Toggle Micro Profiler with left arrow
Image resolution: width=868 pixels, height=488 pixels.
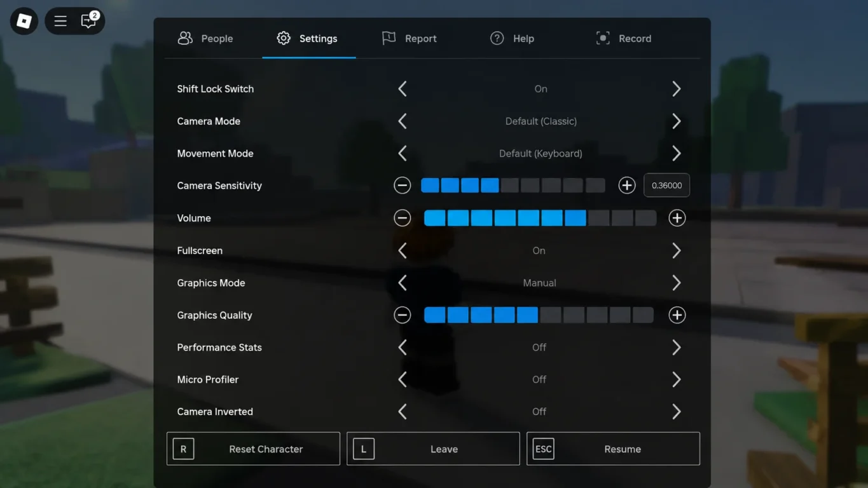(403, 379)
